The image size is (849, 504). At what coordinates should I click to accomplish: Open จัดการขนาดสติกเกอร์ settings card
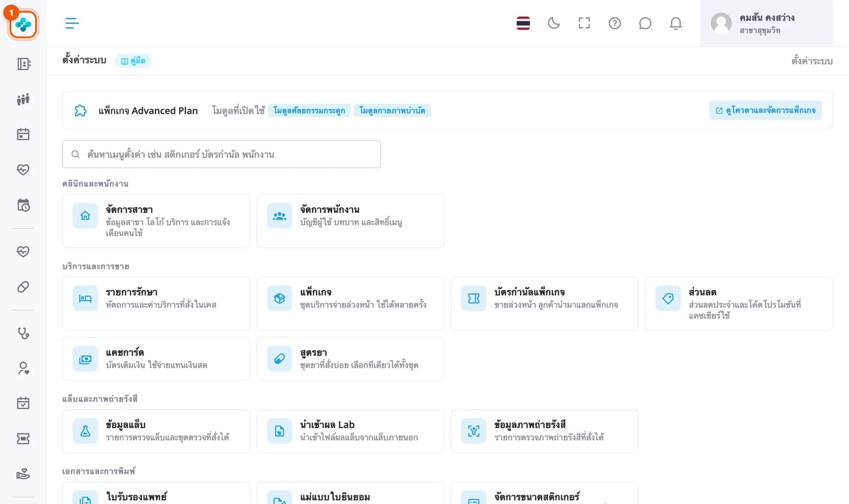click(545, 493)
